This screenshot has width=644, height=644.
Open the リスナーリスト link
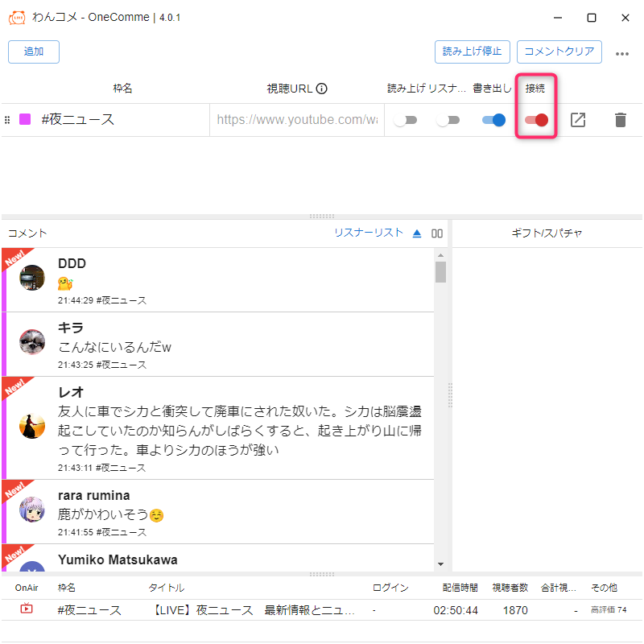coord(369,233)
